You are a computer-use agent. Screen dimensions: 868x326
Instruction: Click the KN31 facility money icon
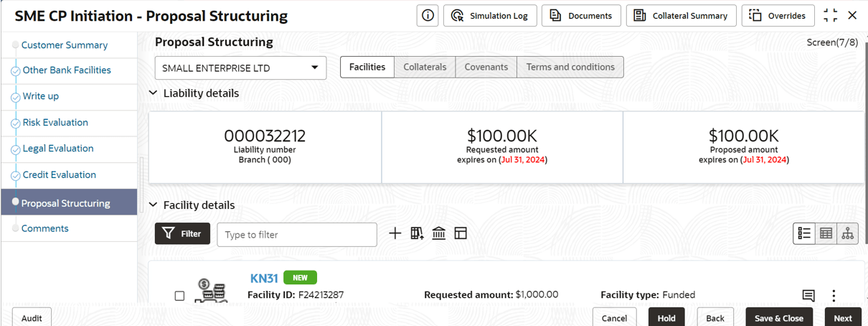click(x=211, y=291)
